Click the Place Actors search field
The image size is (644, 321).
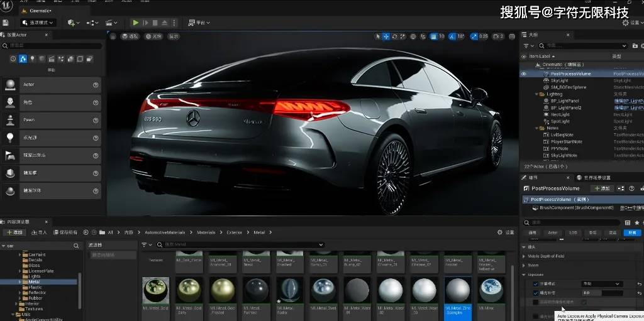click(52, 46)
